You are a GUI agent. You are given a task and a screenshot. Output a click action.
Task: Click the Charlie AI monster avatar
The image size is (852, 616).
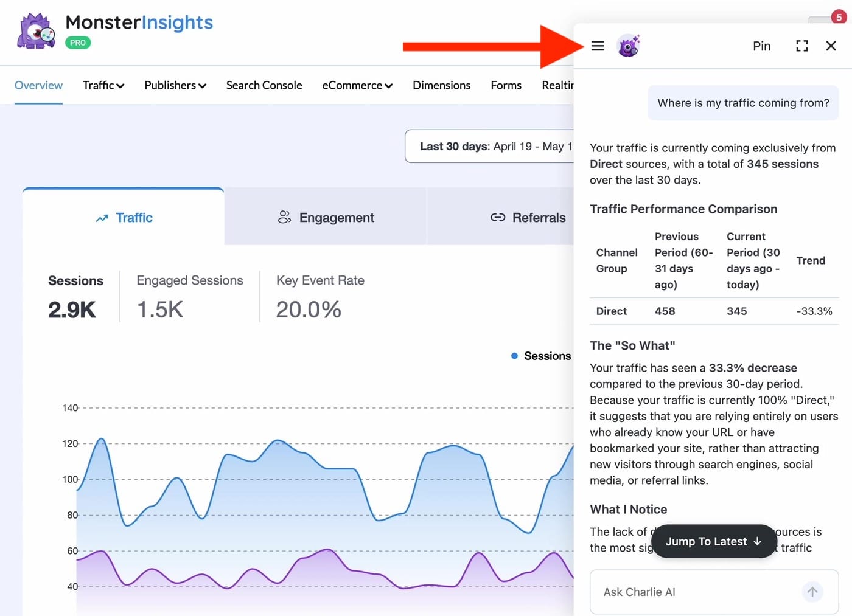tap(629, 46)
